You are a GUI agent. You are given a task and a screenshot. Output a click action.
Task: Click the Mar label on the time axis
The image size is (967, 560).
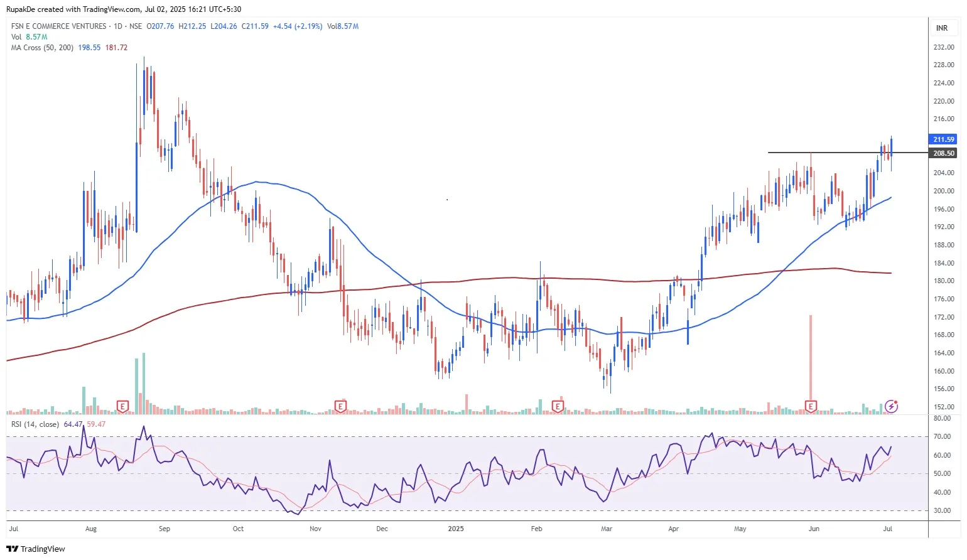click(x=607, y=529)
